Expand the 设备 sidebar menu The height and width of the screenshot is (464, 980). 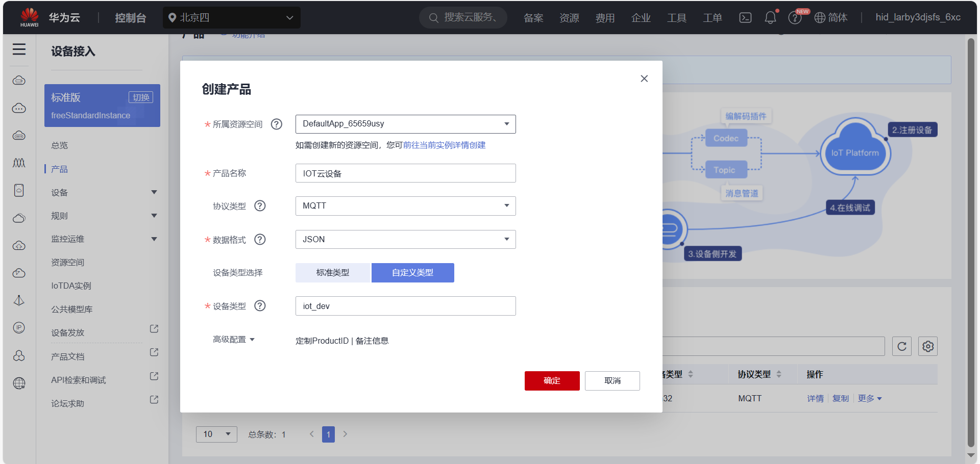pos(154,192)
